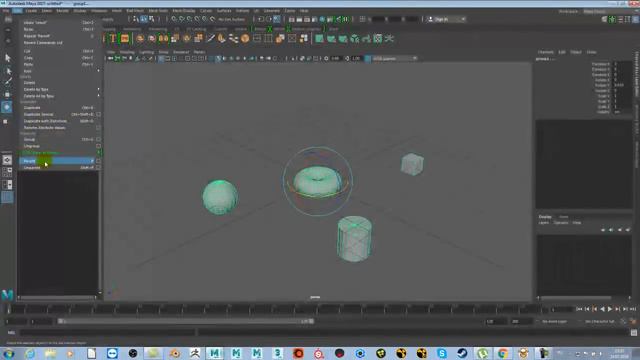Image resolution: width=640 pixels, height=360 pixels.
Task: Choose Unparent in the Edit menu
Action: click(32, 167)
